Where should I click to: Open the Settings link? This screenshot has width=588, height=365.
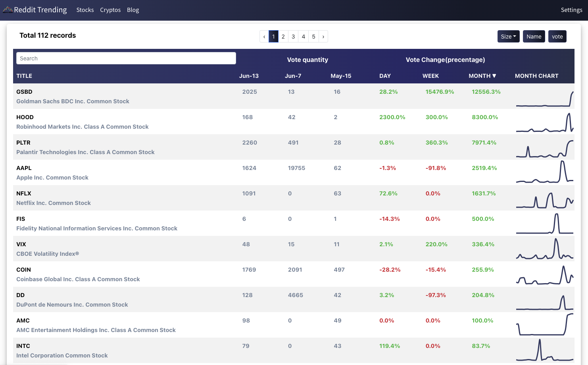(571, 10)
